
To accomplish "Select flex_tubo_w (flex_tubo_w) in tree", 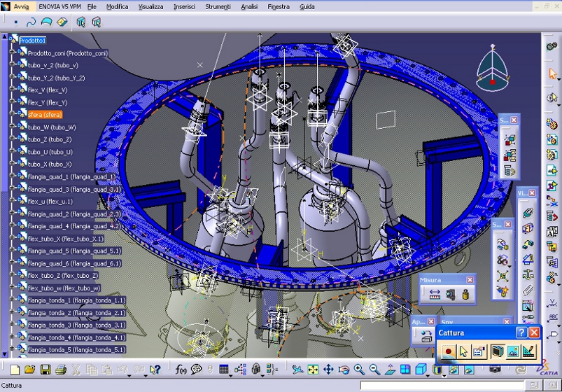I will (x=64, y=288).
